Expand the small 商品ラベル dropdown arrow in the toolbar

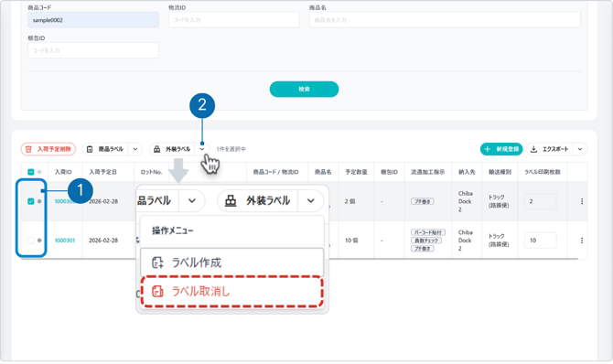tap(134, 149)
